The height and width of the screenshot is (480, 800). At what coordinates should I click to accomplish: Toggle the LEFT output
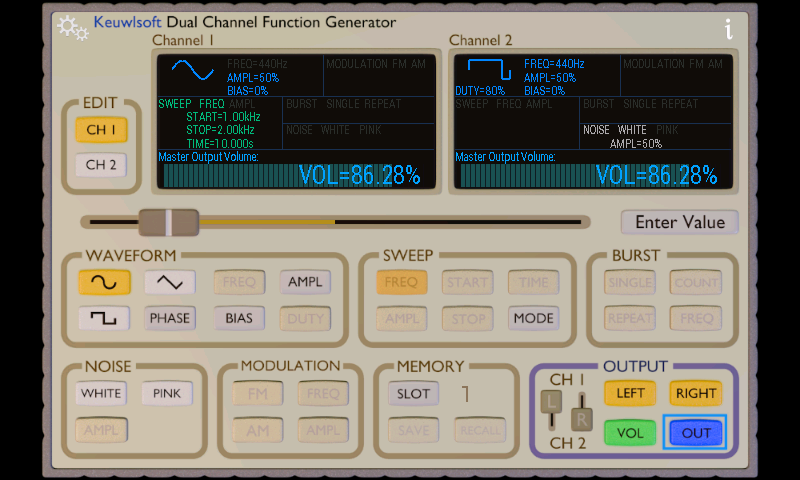630,393
